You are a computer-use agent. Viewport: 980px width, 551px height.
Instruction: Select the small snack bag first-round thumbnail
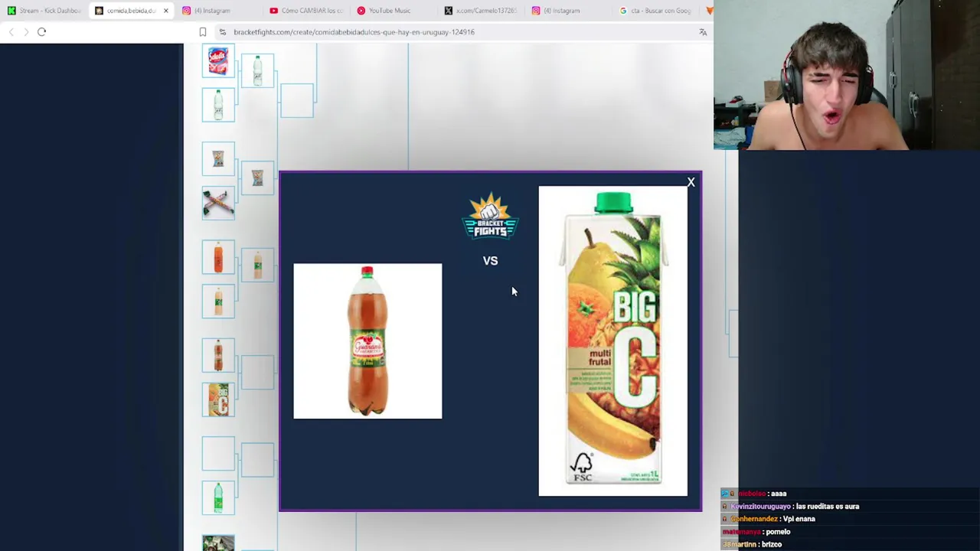pyautogui.click(x=218, y=158)
